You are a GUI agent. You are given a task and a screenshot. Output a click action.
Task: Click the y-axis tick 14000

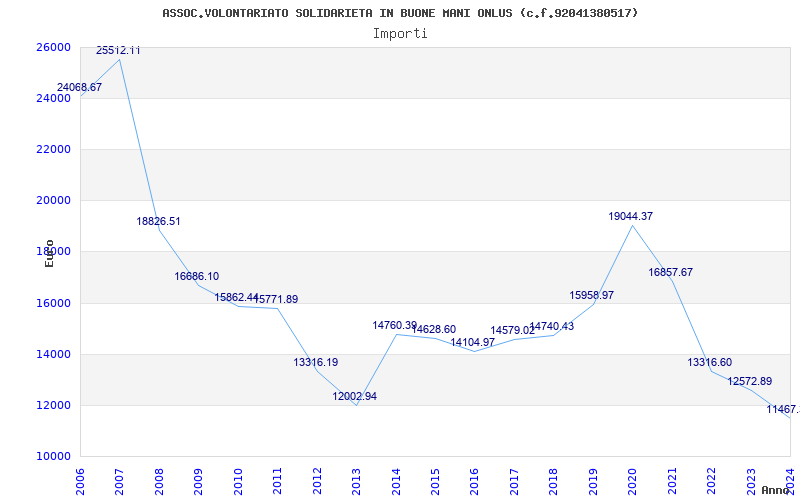click(53, 354)
